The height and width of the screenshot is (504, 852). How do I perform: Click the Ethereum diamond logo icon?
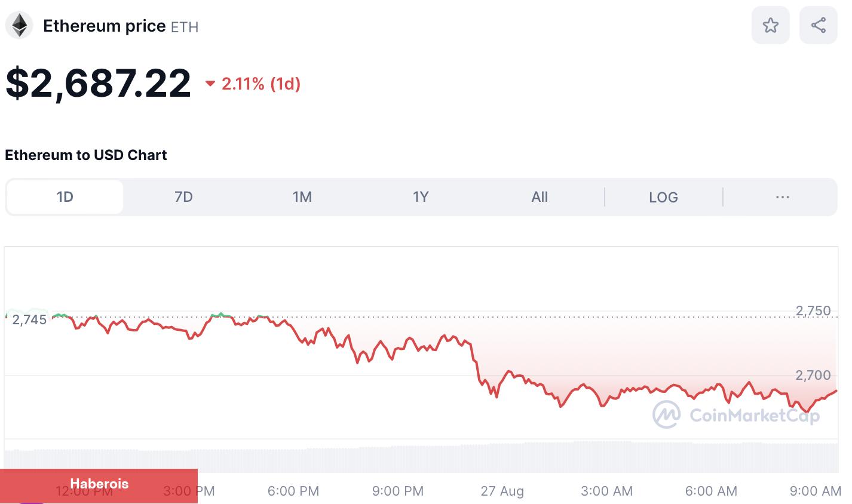[x=19, y=26]
